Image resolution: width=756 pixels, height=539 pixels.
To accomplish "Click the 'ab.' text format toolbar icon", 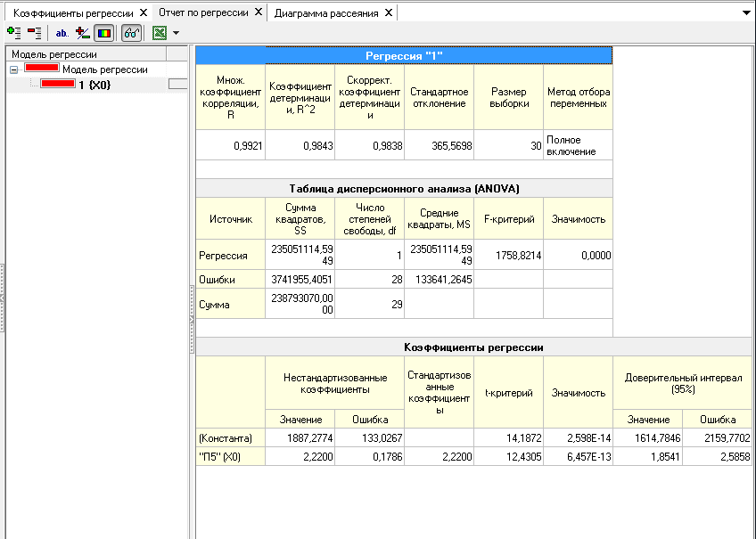I will pos(62,33).
